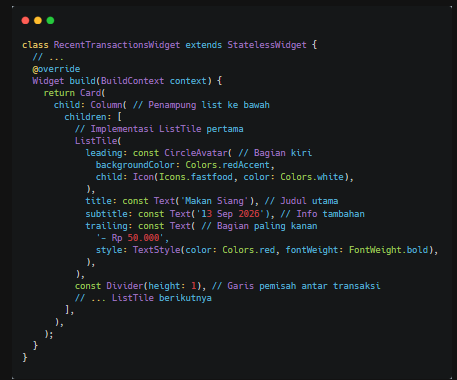
Task: Click 'CircleAvatar(' in the leading line
Action: (198, 153)
